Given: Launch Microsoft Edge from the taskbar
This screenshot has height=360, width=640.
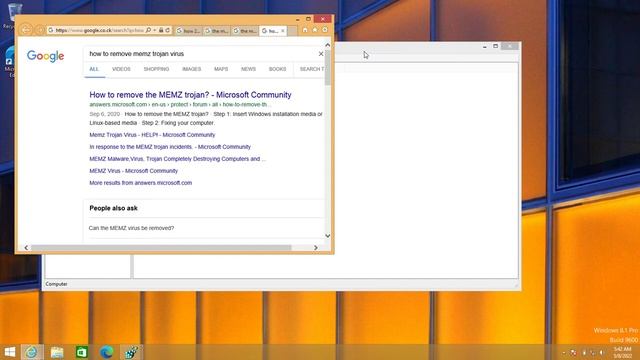Looking at the screenshot, I should [107, 352].
